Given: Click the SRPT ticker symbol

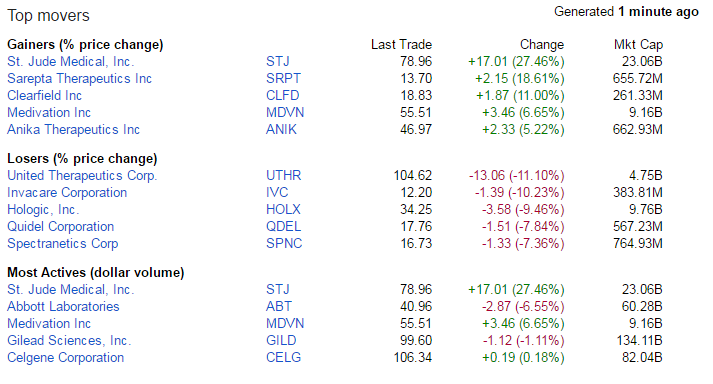Looking at the screenshot, I should pos(283,79).
